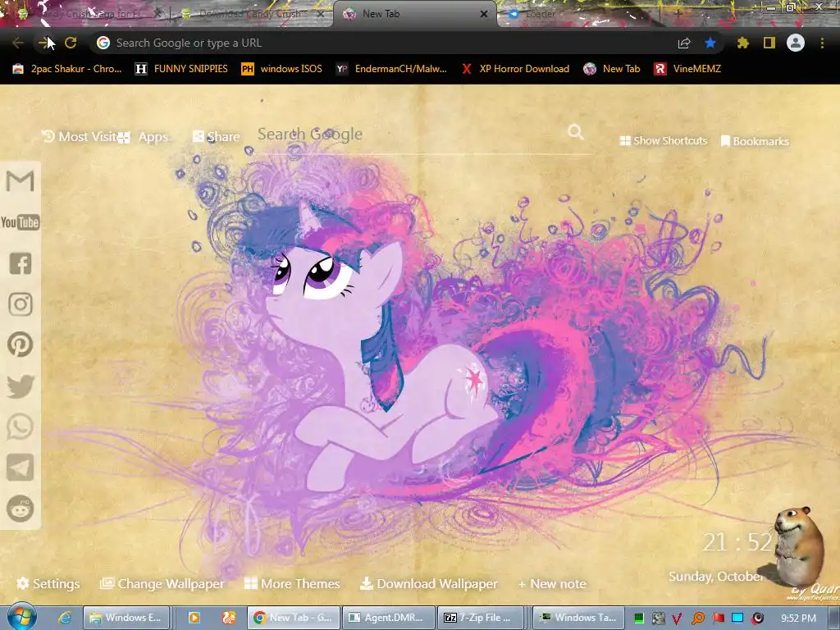Go forward with the arrow button
The width and height of the screenshot is (840, 630).
(44, 43)
